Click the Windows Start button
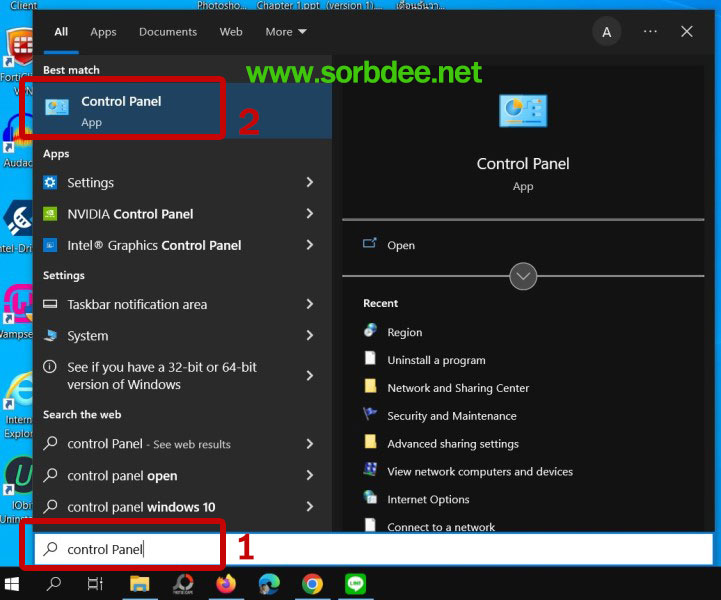The image size is (721, 600). (x=11, y=584)
